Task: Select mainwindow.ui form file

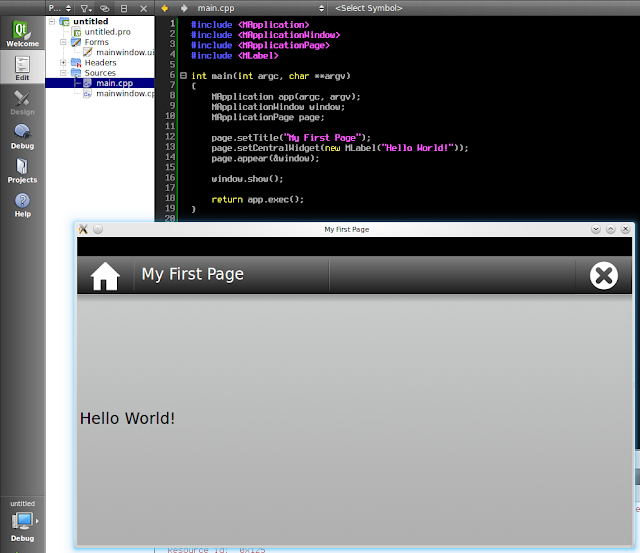Action: point(125,52)
